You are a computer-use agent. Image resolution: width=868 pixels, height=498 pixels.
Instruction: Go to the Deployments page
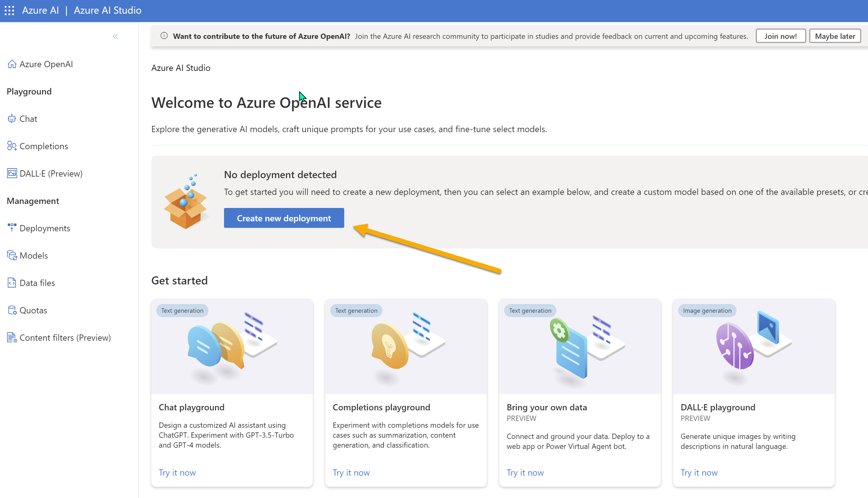click(45, 228)
